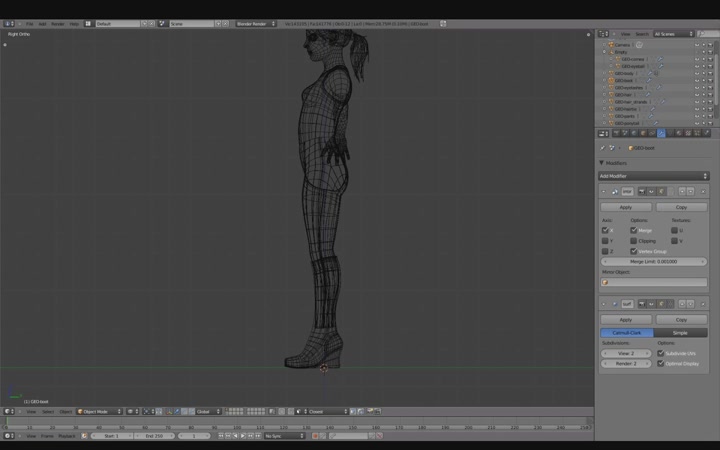
Task: Toggle the X axis checkbox
Action: 605,230
